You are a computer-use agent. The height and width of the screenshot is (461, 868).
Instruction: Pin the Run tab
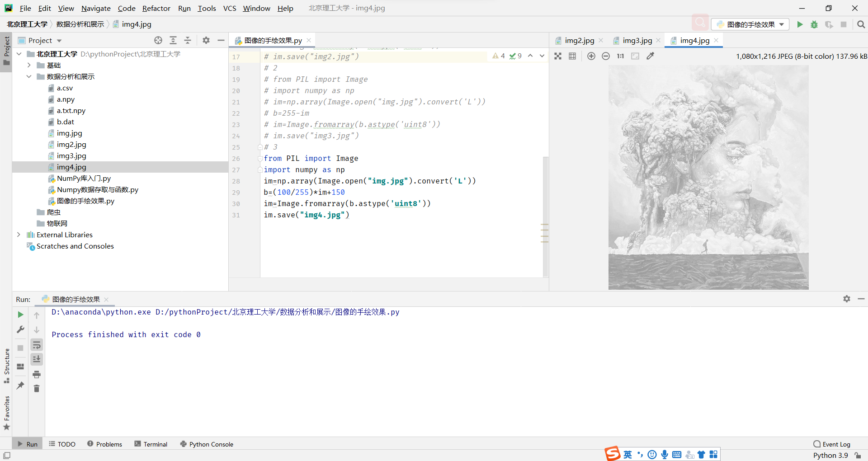20,386
